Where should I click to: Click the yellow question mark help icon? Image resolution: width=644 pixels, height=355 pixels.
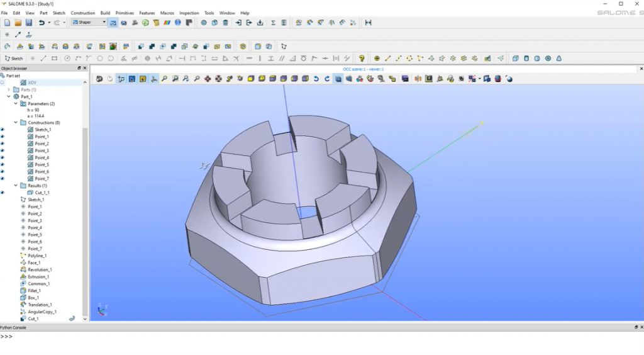click(x=362, y=59)
